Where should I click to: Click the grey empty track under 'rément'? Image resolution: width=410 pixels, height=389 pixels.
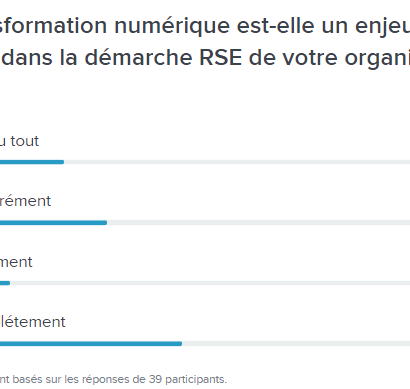[x=258, y=223]
